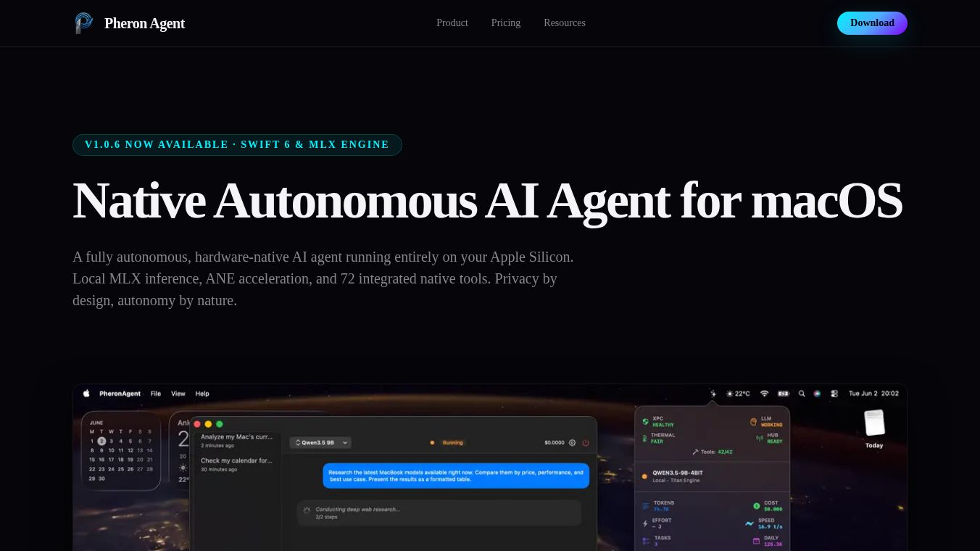Click the green Cost dollar icon
Image resolution: width=980 pixels, height=551 pixels.
point(756,505)
